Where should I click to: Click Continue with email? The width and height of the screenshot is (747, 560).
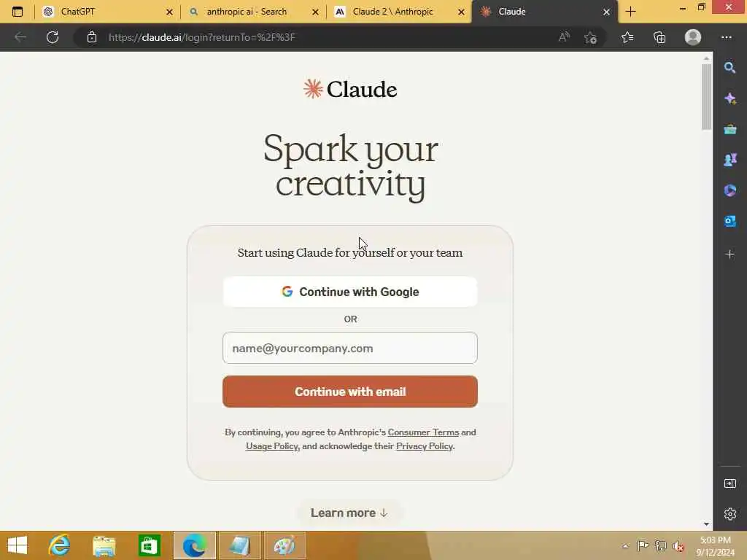point(350,392)
